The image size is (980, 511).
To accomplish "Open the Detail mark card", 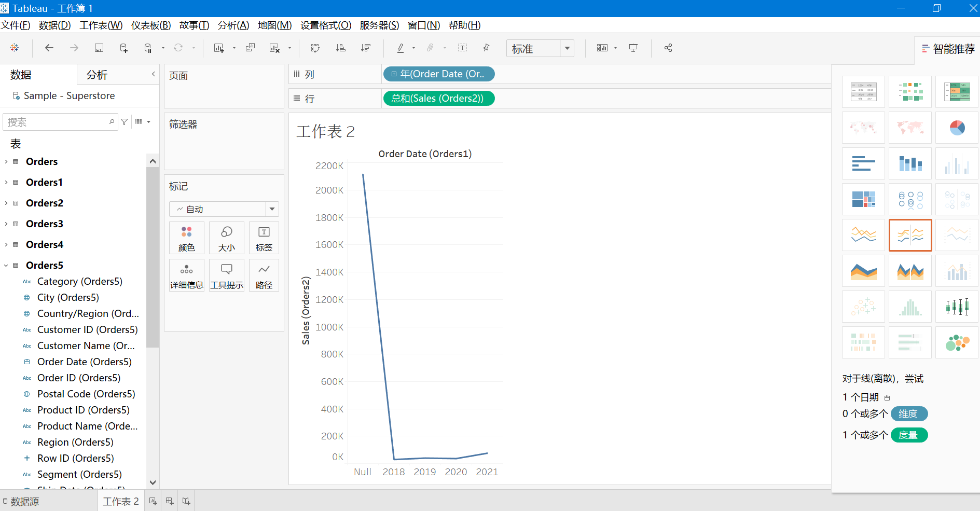I will tap(187, 275).
